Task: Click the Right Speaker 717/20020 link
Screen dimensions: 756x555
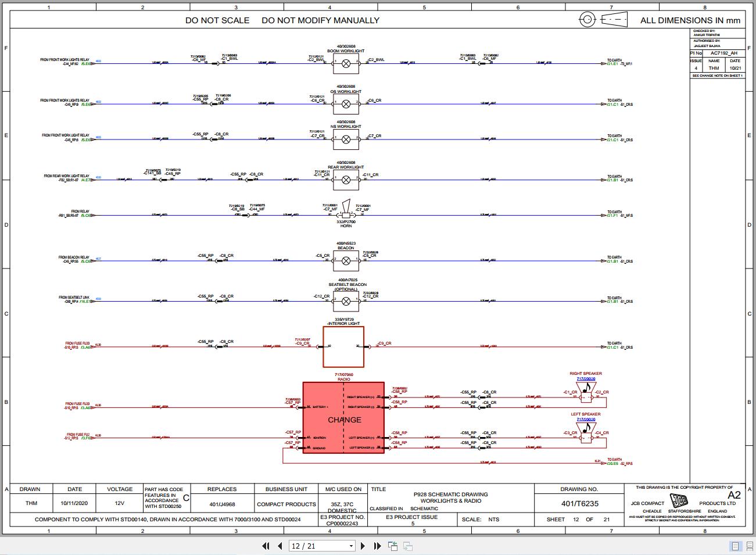Action: pos(585,378)
